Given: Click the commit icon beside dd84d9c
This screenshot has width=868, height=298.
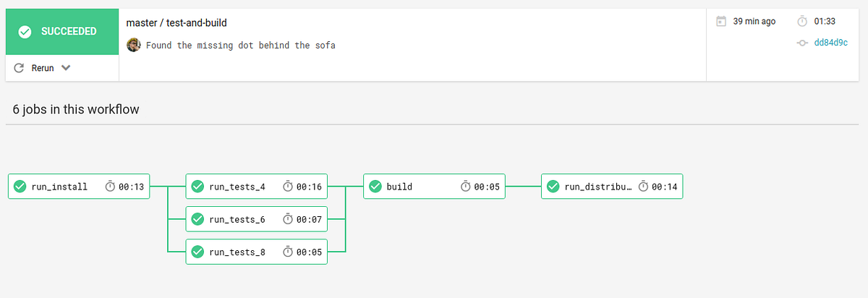Looking at the screenshot, I should (x=801, y=43).
